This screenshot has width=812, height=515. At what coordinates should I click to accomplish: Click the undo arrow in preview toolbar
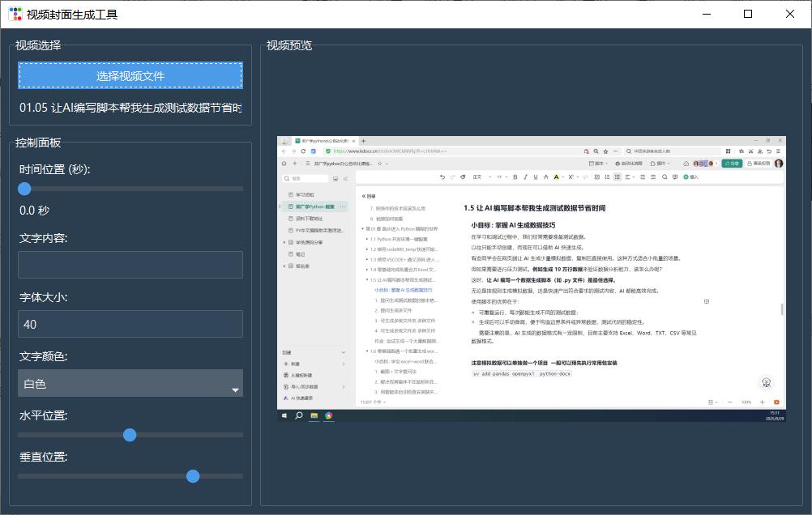[442, 177]
